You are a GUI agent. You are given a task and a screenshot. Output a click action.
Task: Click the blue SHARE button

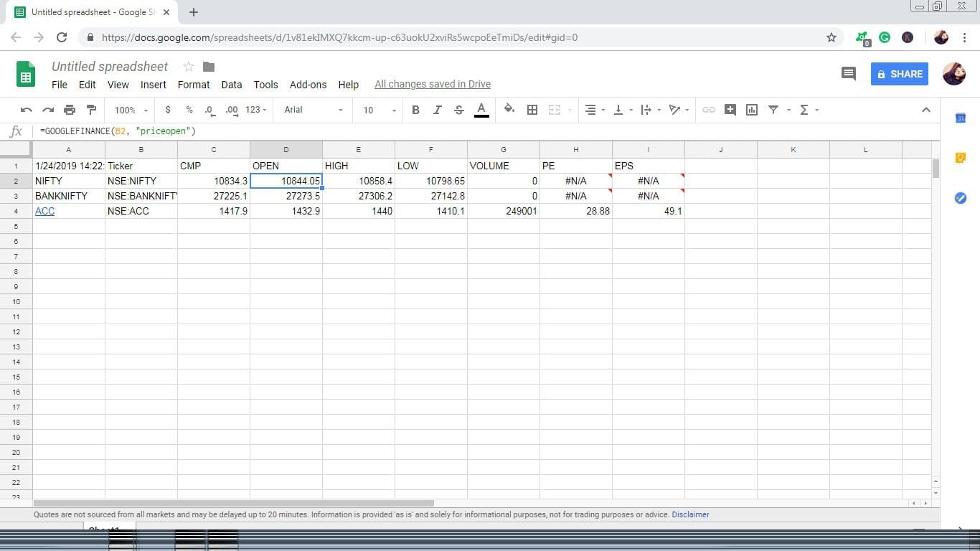[x=900, y=74]
